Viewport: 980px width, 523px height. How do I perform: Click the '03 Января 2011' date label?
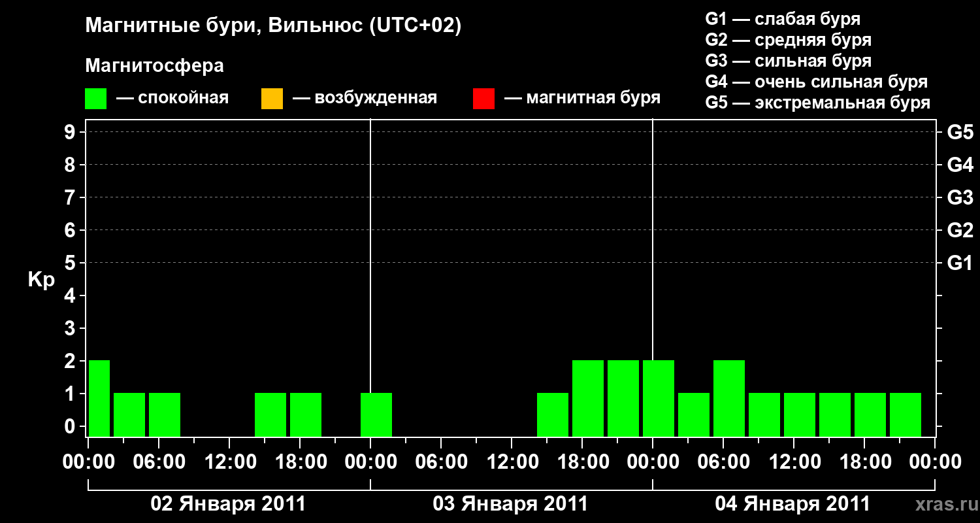point(510,504)
